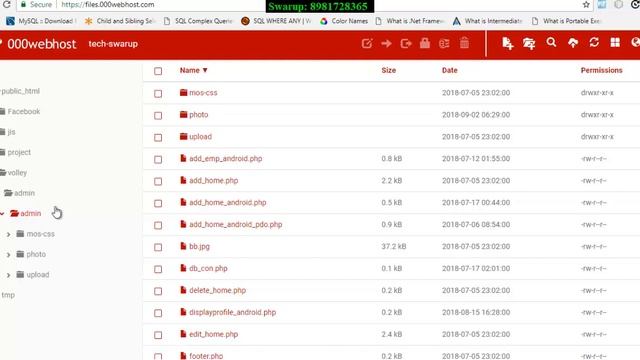Tick the add_emp_android.php checkbox
Image resolution: width=640 pixels, height=360 pixels.
tap(158, 159)
